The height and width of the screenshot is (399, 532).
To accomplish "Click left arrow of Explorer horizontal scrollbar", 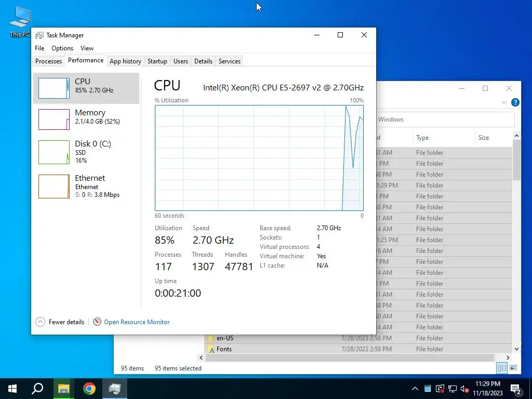I will (x=201, y=357).
